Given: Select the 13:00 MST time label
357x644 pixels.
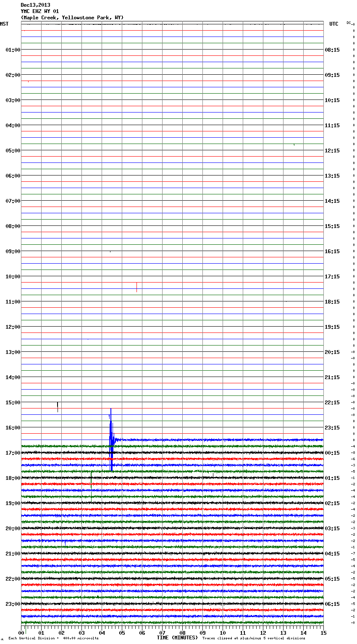Looking at the screenshot, I should [x=13, y=352].
